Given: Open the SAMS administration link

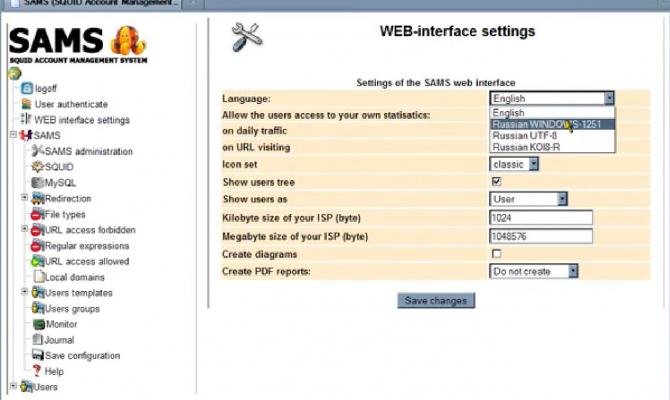Looking at the screenshot, I should click(89, 151).
